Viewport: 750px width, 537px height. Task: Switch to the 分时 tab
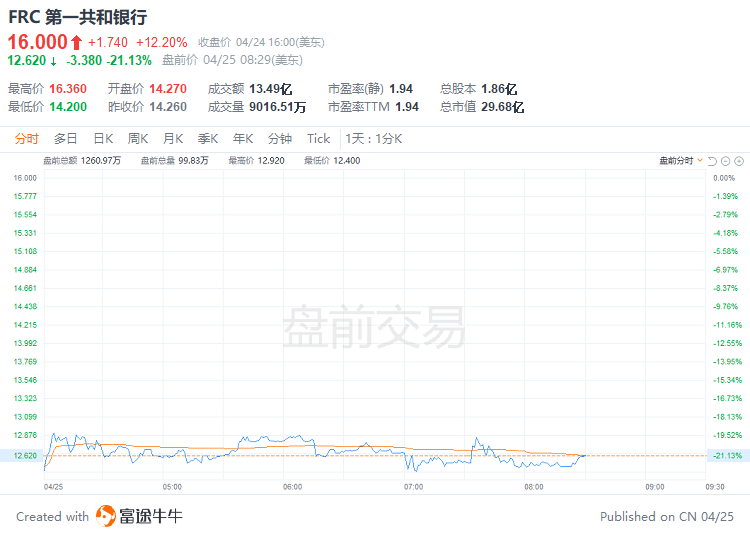tap(26, 139)
